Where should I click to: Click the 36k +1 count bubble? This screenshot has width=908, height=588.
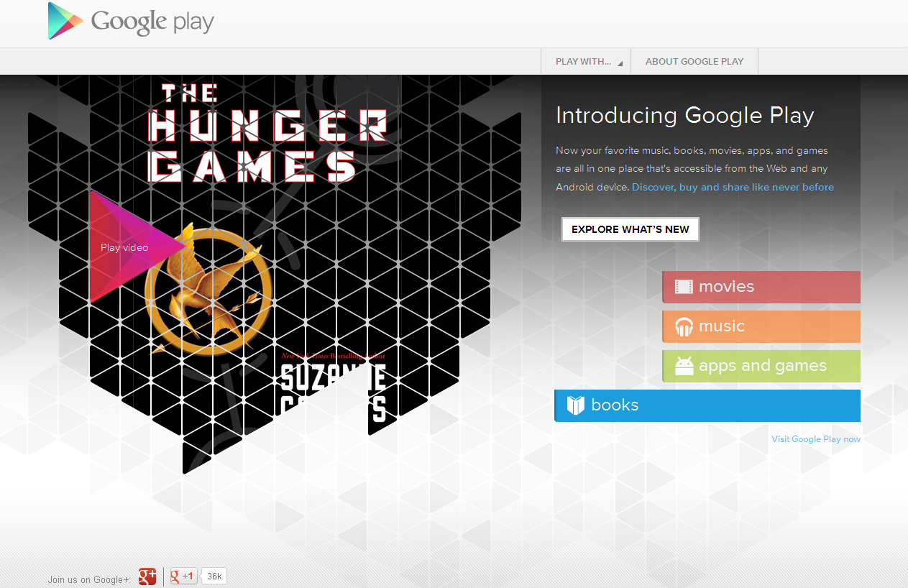[x=214, y=576]
